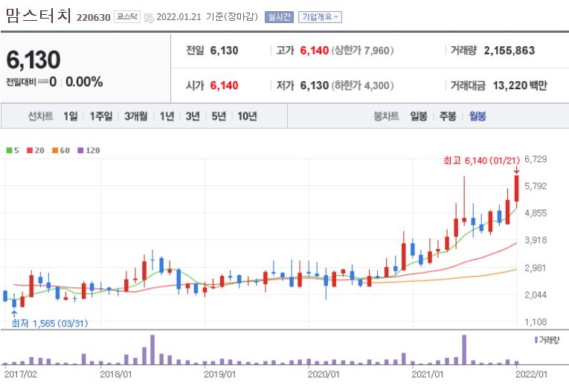This screenshot has width=569, height=392.
Task: Select the 1년 line chart period
Action: point(167,116)
